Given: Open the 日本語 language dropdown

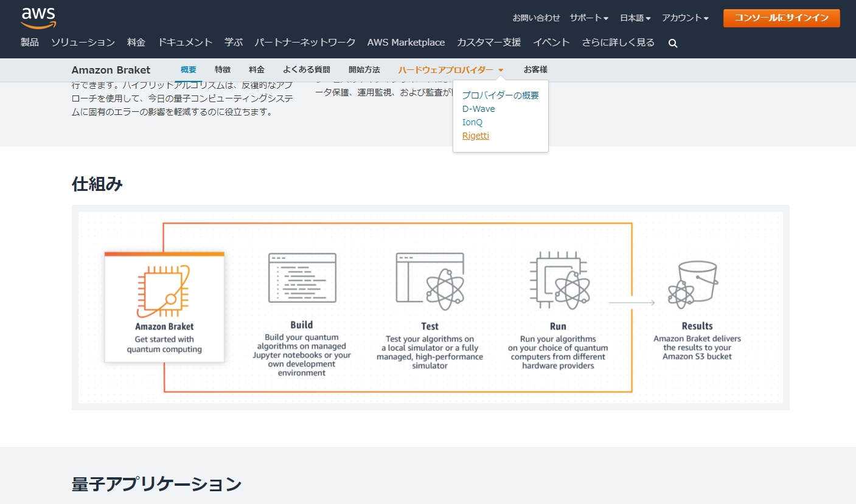Looking at the screenshot, I should (x=634, y=18).
